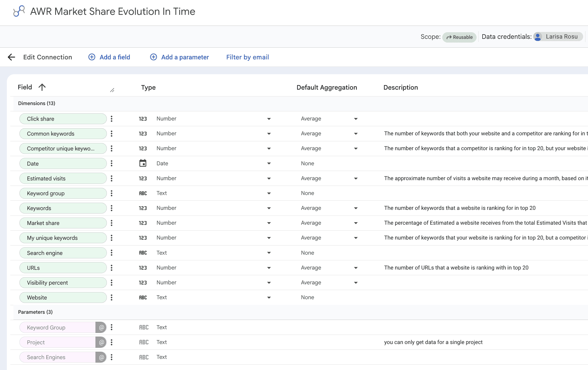This screenshot has width=588, height=370.
Task: Click the @ icon on Search Engines parameter
Action: pyautogui.click(x=101, y=357)
